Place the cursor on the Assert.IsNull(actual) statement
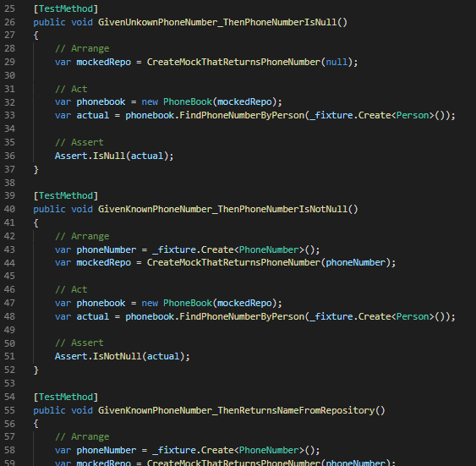 [114, 156]
